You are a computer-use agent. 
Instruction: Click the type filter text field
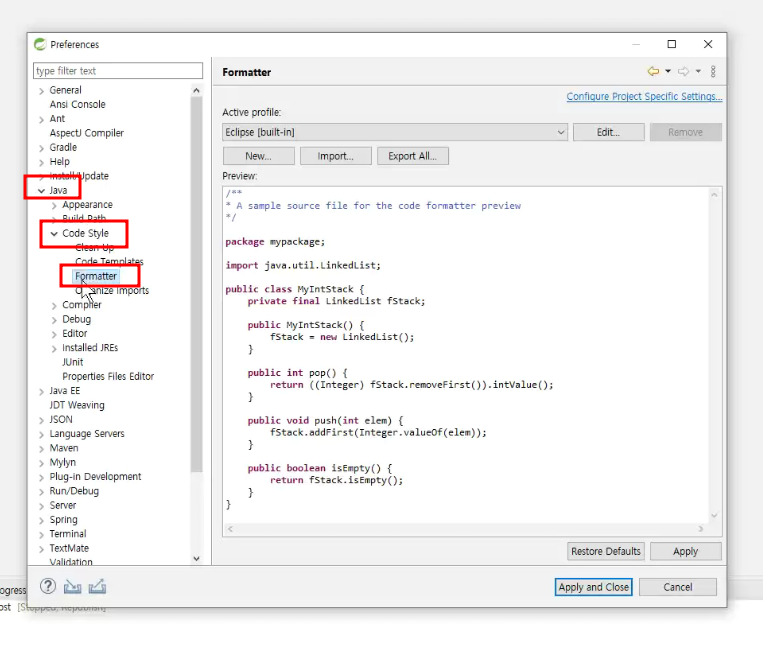coord(118,71)
